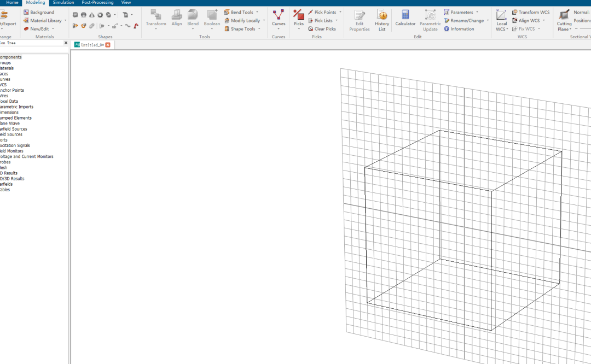Select Plane Wave tree item
This screenshot has height=364, width=591.
pyautogui.click(x=10, y=124)
